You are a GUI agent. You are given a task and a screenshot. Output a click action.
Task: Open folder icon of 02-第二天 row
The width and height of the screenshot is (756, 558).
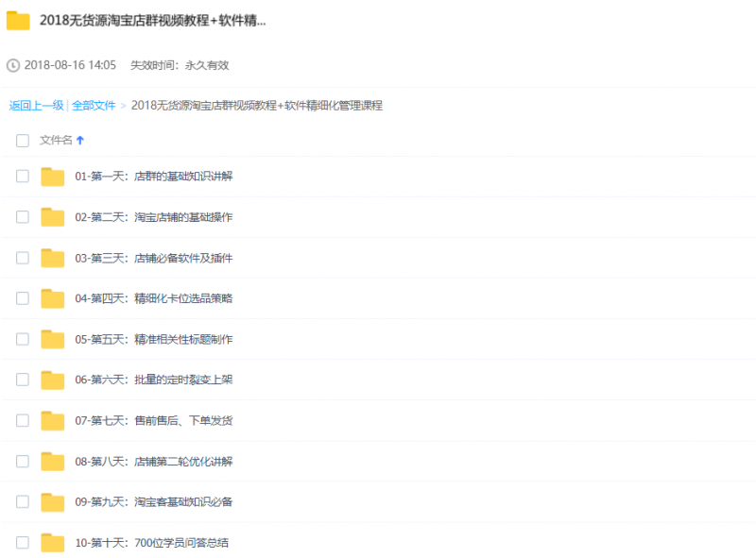[53, 217]
